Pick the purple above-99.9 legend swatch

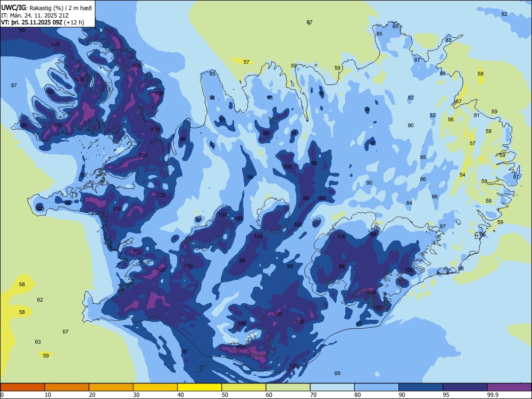[509, 387]
